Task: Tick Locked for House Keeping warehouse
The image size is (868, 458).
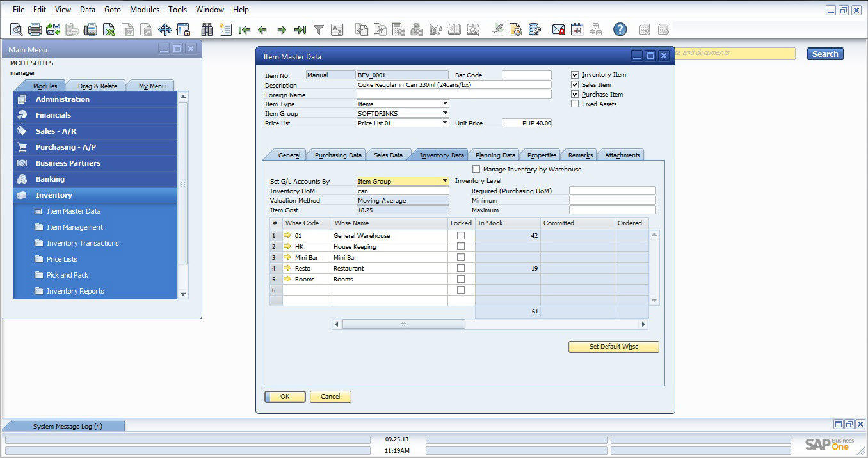Action: tap(461, 246)
